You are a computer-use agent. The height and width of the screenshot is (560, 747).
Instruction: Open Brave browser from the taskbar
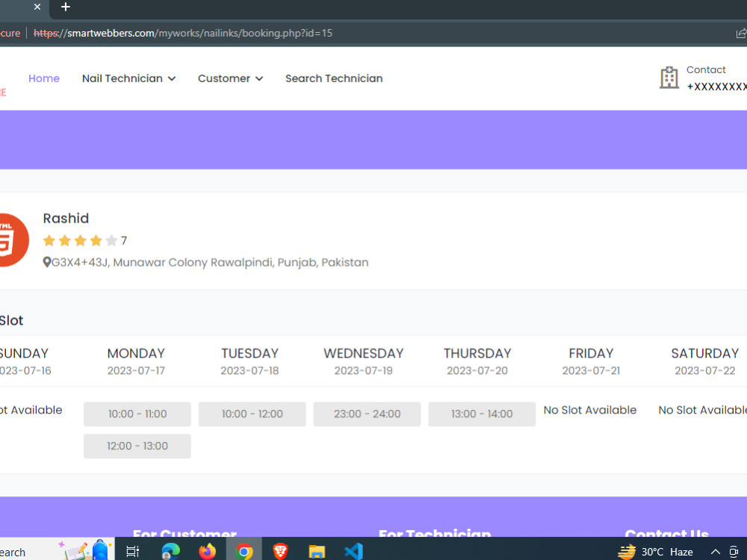(281, 552)
